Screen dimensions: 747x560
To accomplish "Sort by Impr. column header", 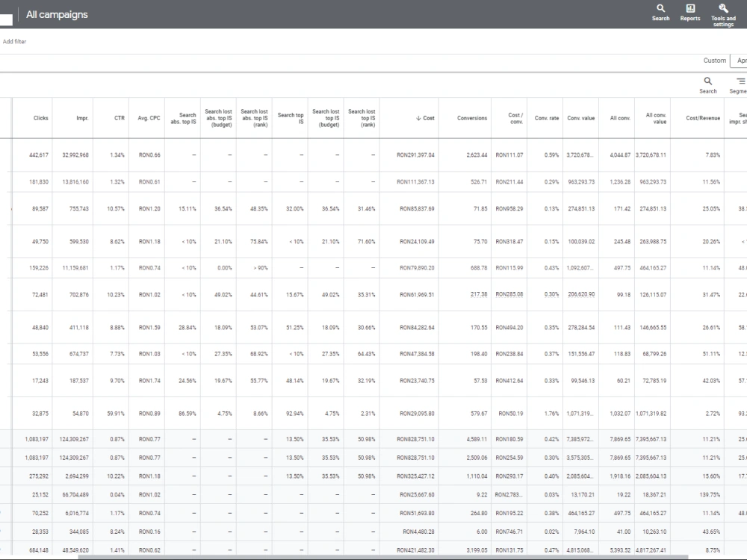I will pyautogui.click(x=82, y=118).
